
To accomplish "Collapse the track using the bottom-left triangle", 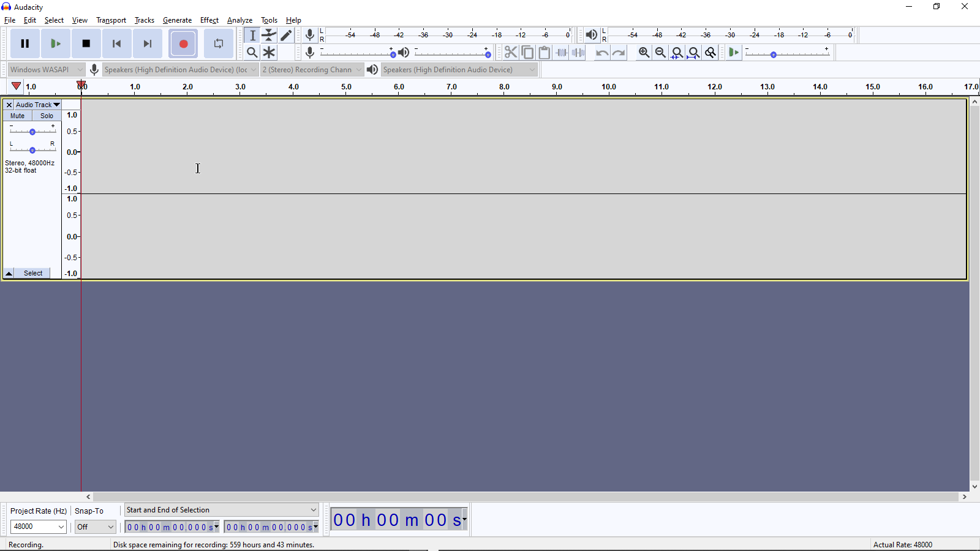I will pos(9,273).
